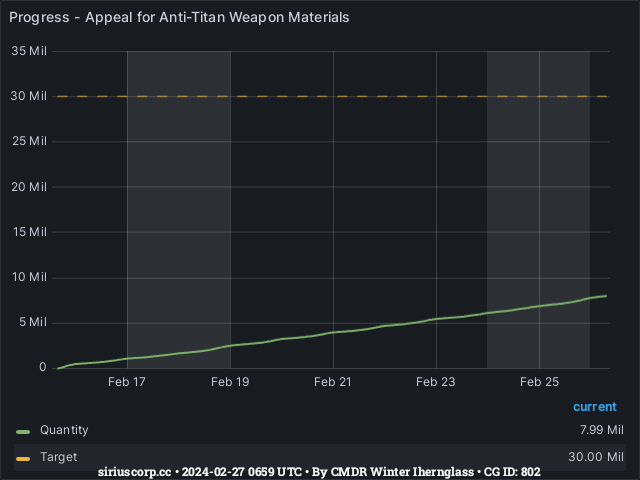Click the 'Feb 21' x-axis label
Screen dimensions: 640x480
(x=333, y=382)
